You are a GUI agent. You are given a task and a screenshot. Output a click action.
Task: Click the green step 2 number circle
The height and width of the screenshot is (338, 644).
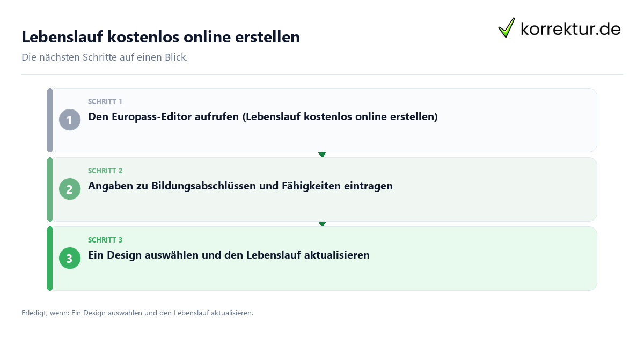pyautogui.click(x=70, y=189)
